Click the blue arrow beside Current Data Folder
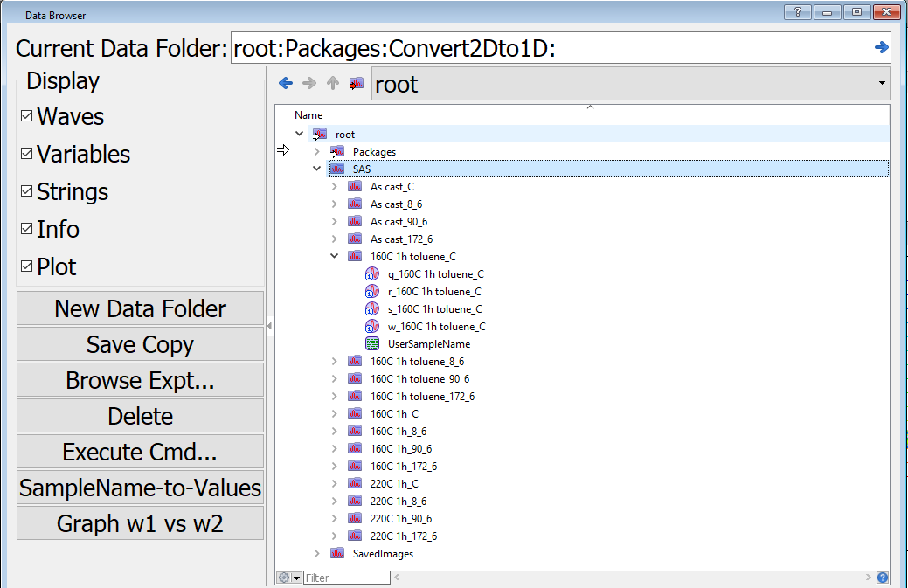Viewport: 908px width, 588px height. tap(881, 48)
